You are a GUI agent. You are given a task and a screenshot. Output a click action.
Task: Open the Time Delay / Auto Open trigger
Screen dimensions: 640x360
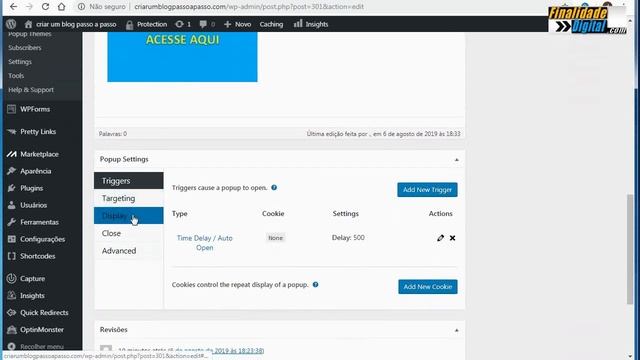click(x=204, y=243)
